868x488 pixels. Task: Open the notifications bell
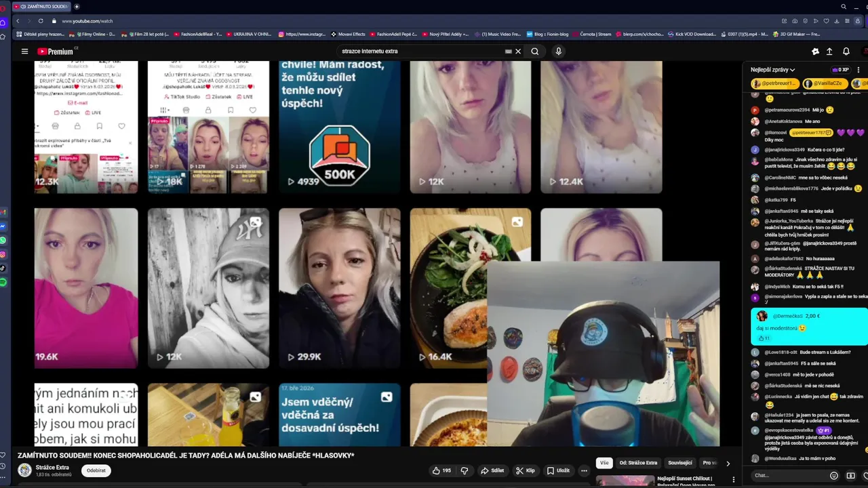pyautogui.click(x=846, y=52)
